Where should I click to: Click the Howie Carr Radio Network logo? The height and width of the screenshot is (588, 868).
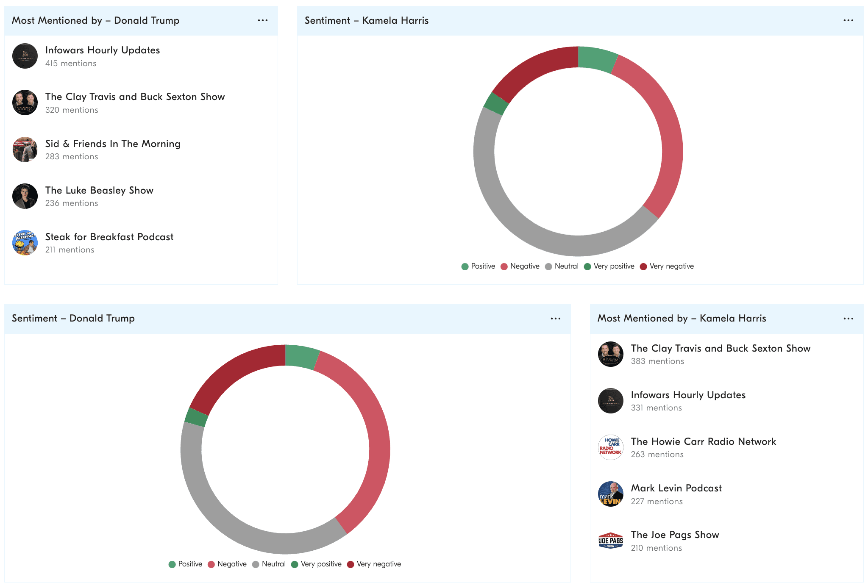(x=610, y=447)
